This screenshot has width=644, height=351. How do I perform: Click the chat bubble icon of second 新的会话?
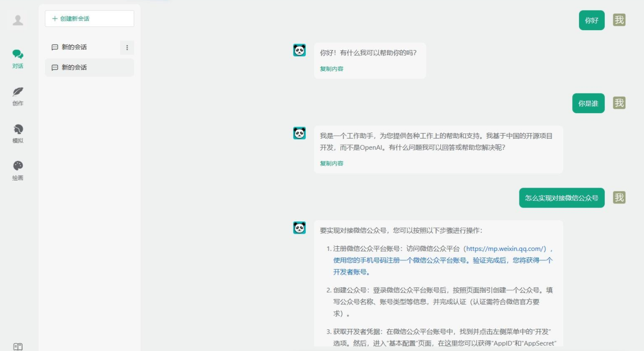pyautogui.click(x=55, y=68)
